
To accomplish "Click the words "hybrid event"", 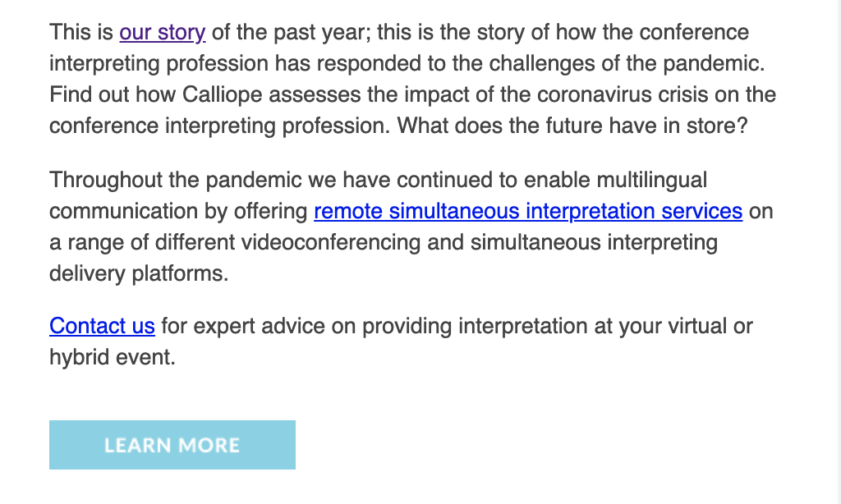I will pyautogui.click(x=112, y=357).
